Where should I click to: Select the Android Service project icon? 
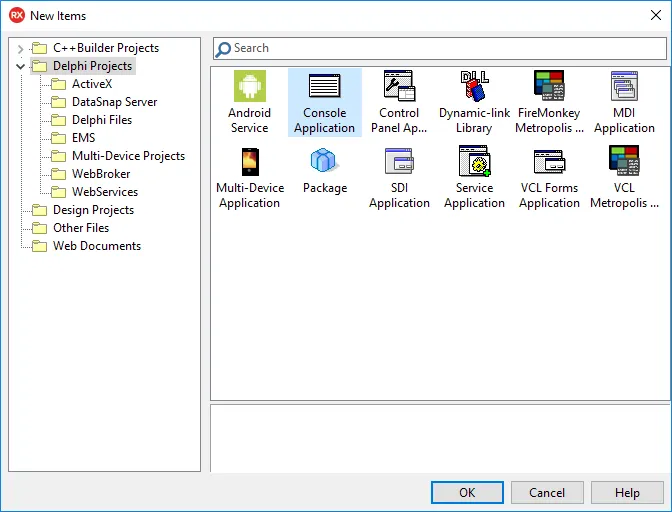[249, 86]
